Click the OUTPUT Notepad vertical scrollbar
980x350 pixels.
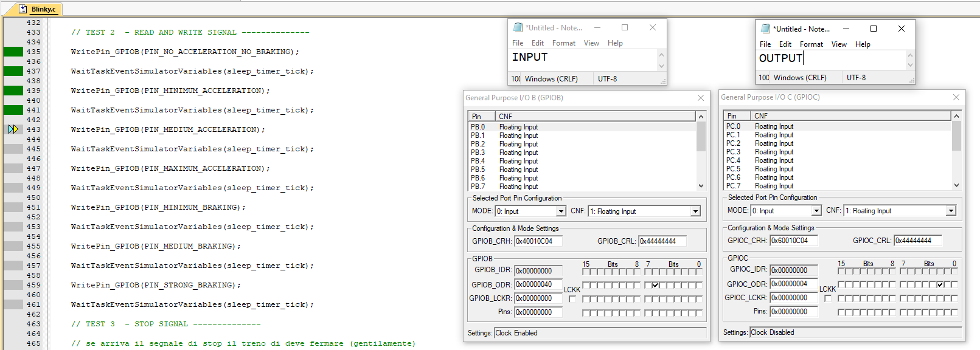click(910, 60)
